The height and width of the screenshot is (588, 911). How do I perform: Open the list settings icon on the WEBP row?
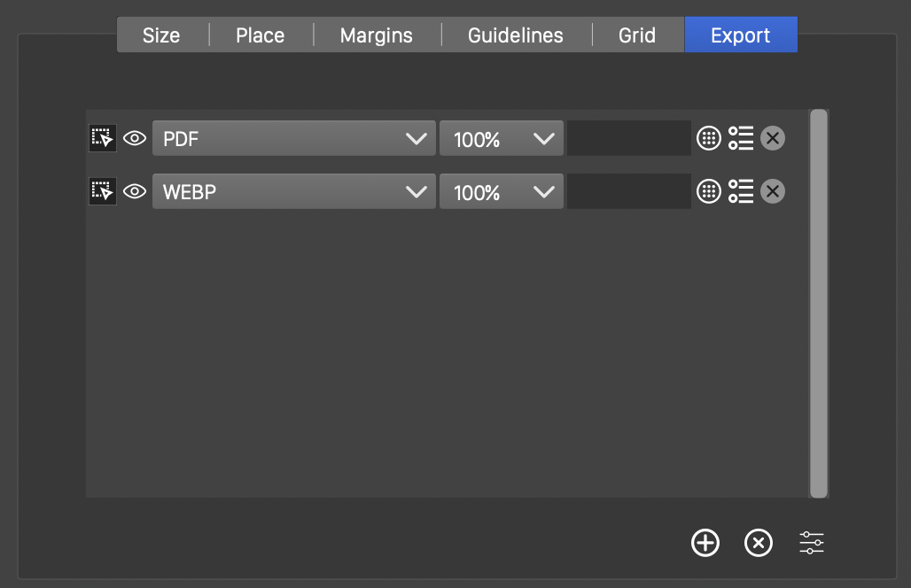point(741,191)
